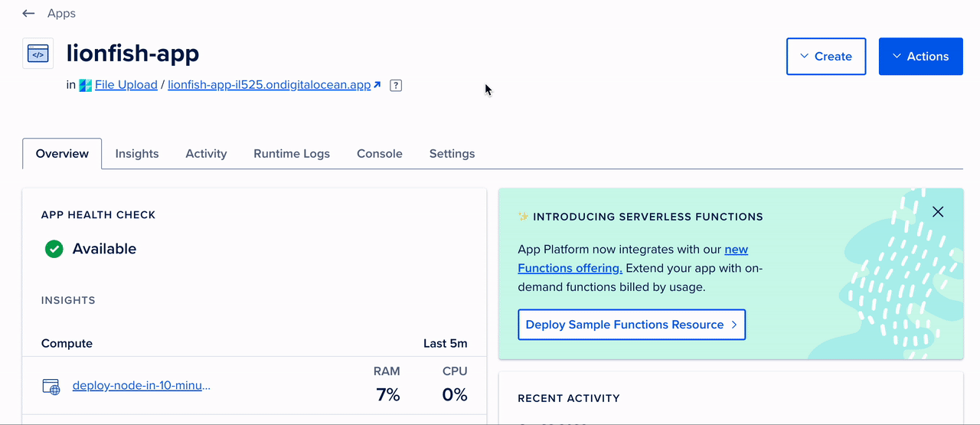Image resolution: width=980 pixels, height=425 pixels.
Task: Click the Compute heading
Action: pos(67,344)
